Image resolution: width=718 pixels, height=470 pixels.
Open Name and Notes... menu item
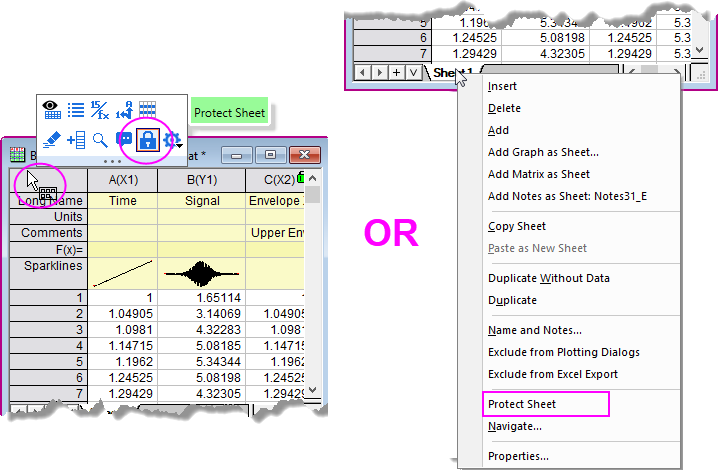click(534, 330)
